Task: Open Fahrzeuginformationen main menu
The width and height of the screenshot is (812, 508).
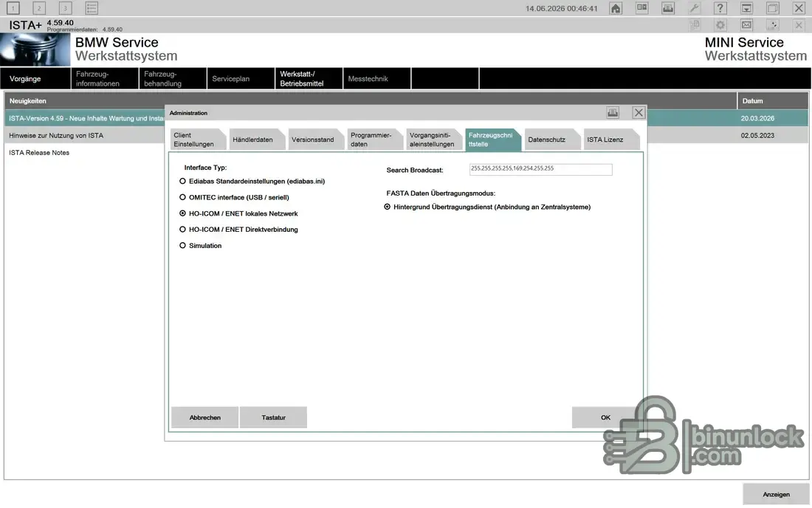Action: 105,78
